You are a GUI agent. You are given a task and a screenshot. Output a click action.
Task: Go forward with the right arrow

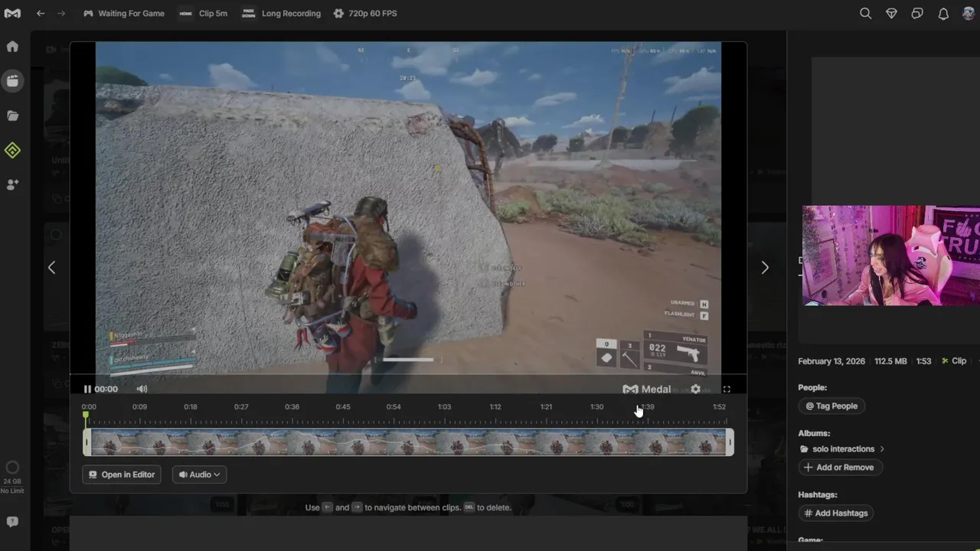tap(61, 13)
